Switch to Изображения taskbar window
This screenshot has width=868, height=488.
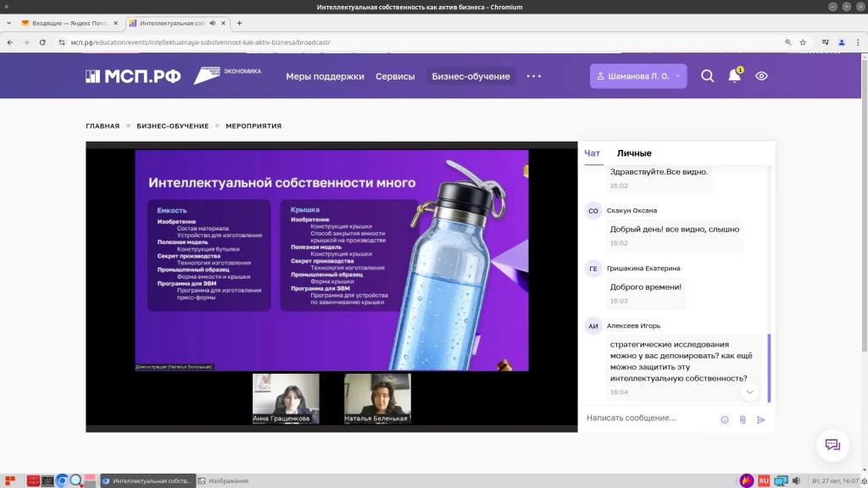coord(224,481)
